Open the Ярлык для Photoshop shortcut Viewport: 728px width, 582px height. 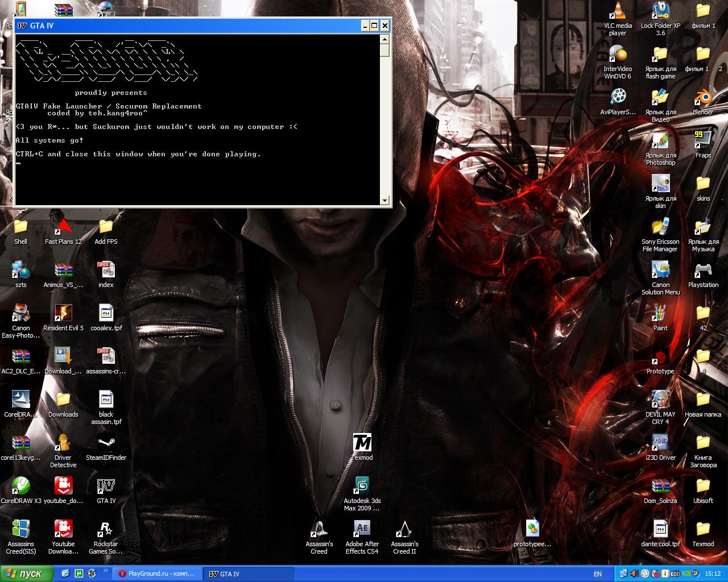point(660,148)
